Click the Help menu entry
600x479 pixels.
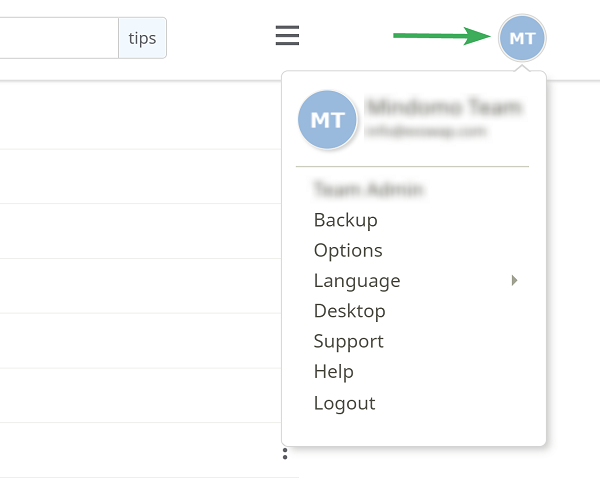[333, 371]
